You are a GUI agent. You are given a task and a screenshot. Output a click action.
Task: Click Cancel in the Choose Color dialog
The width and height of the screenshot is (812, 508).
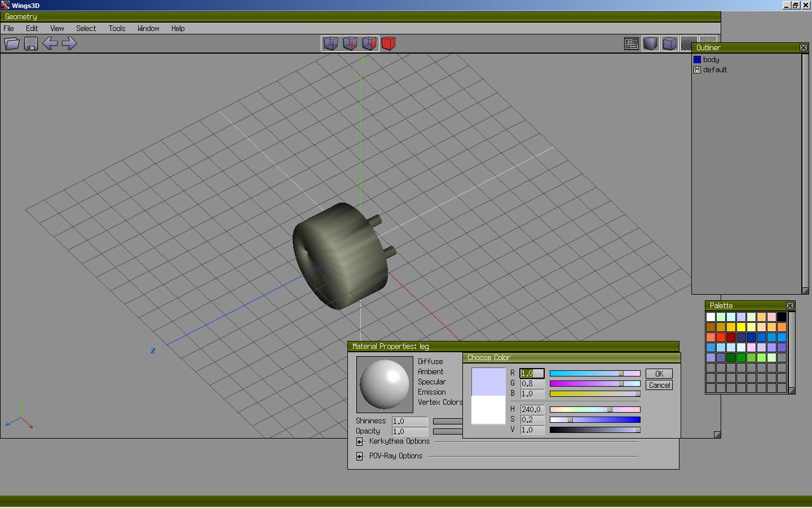(659, 385)
